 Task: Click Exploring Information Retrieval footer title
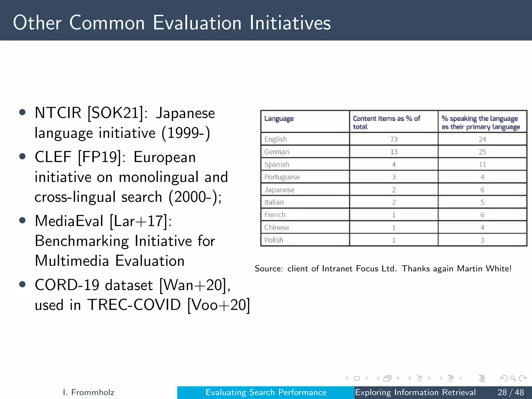[415, 392]
